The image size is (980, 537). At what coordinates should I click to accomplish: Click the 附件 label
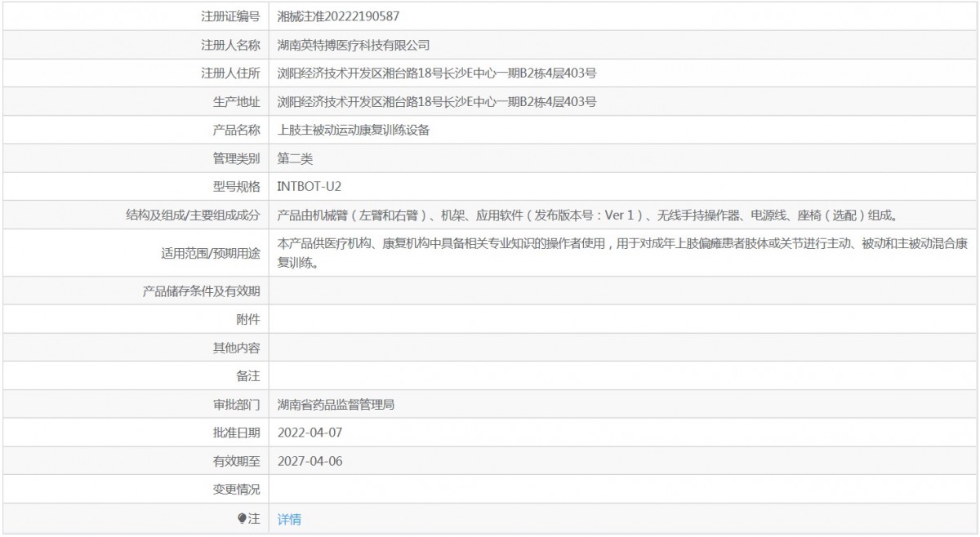[248, 319]
